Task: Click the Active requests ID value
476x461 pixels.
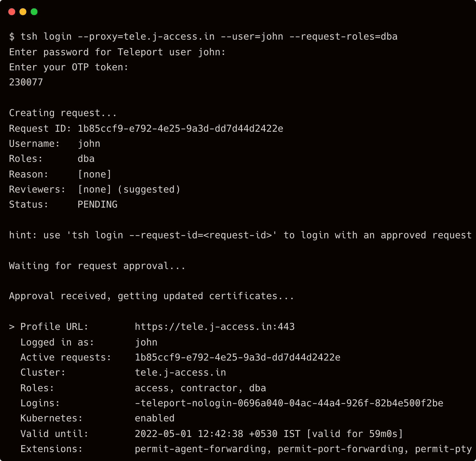Action: point(238,357)
